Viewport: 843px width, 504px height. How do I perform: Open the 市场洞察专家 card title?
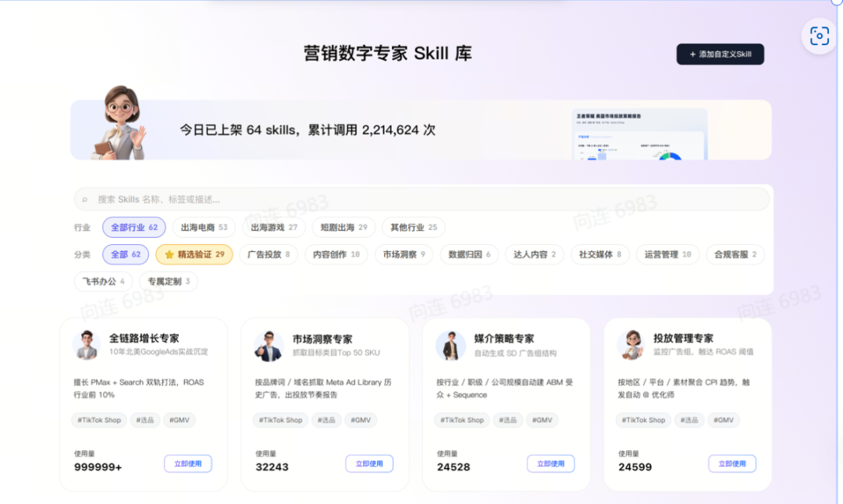click(322, 339)
